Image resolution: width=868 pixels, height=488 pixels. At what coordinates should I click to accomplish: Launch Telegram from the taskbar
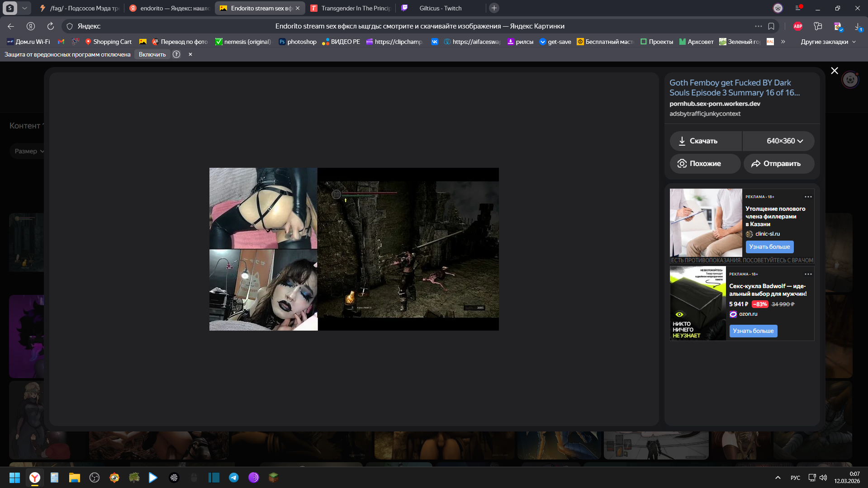tap(234, 478)
